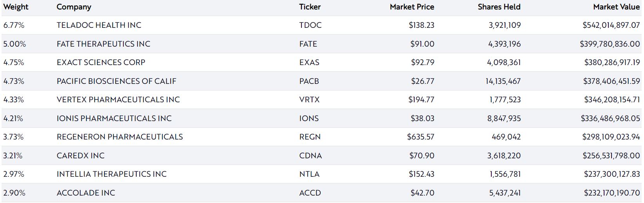The height and width of the screenshot is (203, 644).
Task: Select the ACCOLADE INC company name
Action: [x=86, y=193]
